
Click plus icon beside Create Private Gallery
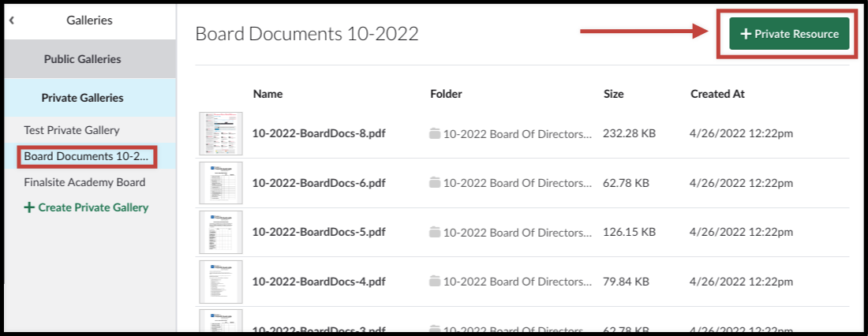pos(28,207)
